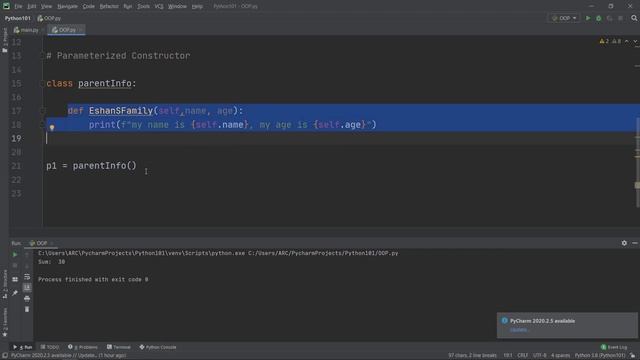The image size is (640, 360).
Task: Collapse the parentInfo class fold marker
Action: coord(42,84)
